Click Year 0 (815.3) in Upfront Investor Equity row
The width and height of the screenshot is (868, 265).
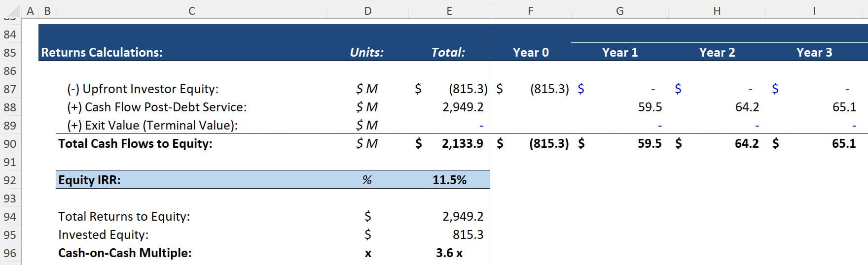click(549, 89)
